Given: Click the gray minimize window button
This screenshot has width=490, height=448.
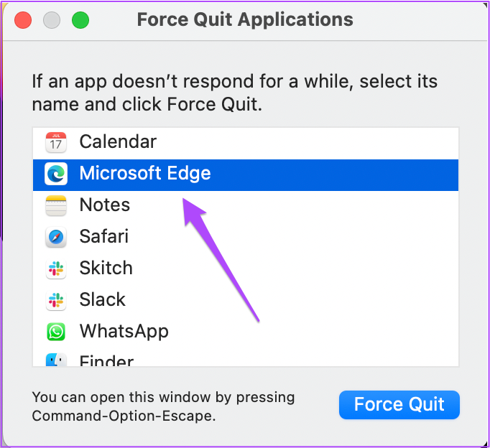Looking at the screenshot, I should (x=52, y=20).
